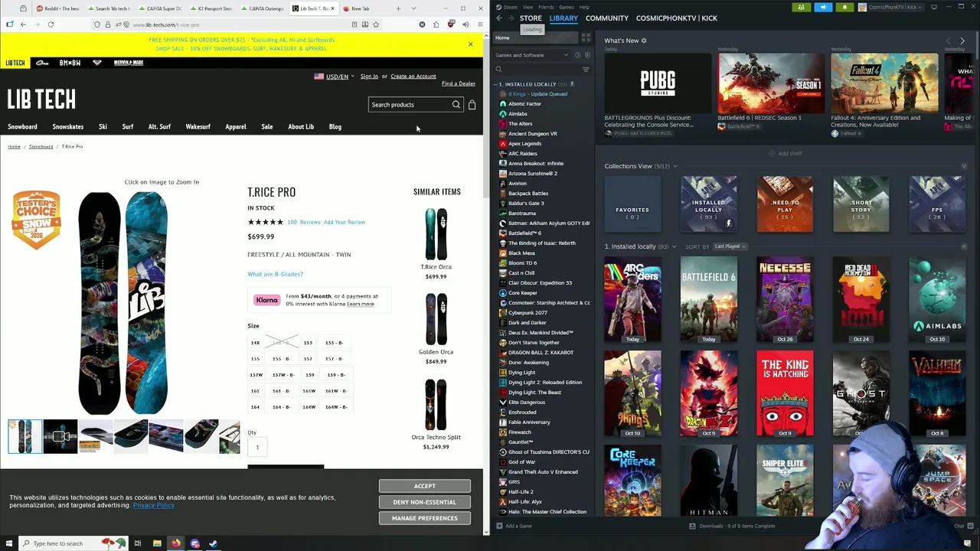Select snowboard size 164
The image size is (980, 551).
255,407
